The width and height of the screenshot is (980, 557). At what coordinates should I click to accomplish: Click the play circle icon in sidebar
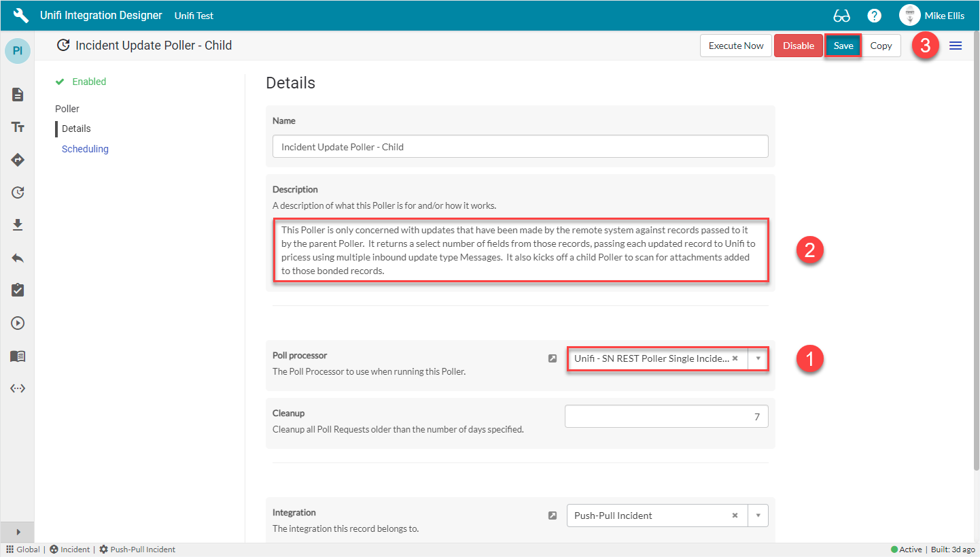coord(17,322)
